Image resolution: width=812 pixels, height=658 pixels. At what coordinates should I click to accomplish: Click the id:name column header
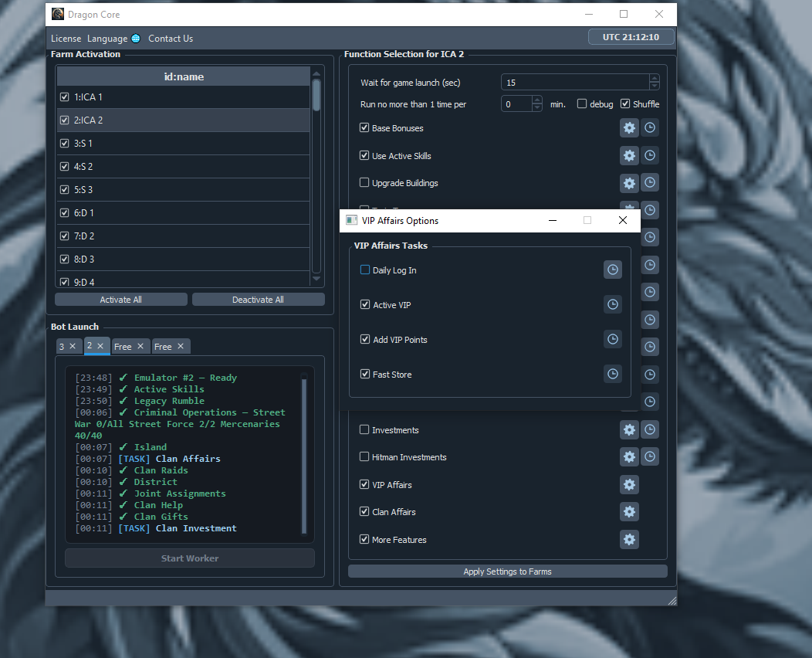pyautogui.click(x=184, y=76)
